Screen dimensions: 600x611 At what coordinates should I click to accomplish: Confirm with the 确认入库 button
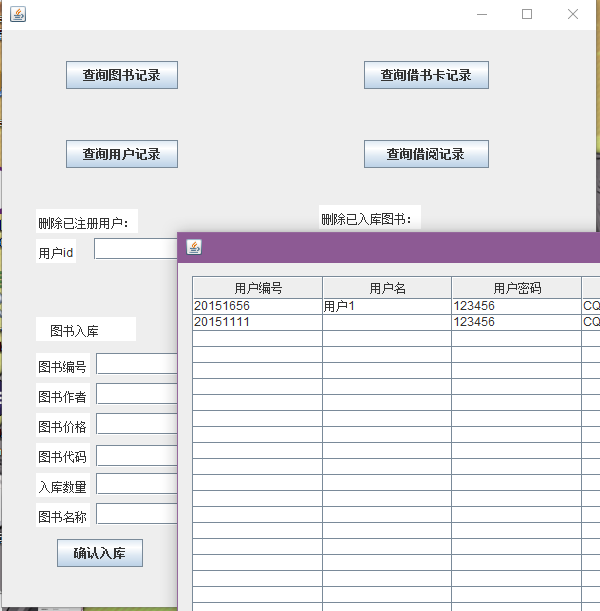(100, 553)
